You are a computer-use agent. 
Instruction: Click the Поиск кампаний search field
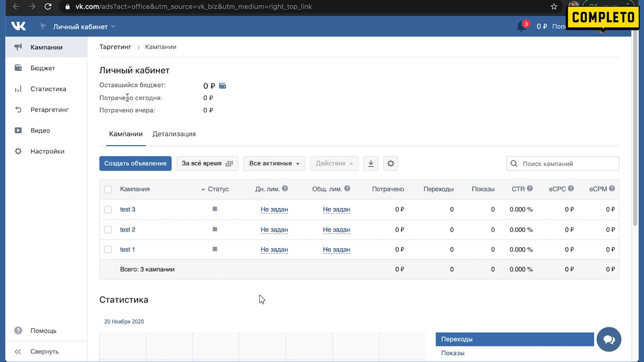pyautogui.click(x=563, y=163)
